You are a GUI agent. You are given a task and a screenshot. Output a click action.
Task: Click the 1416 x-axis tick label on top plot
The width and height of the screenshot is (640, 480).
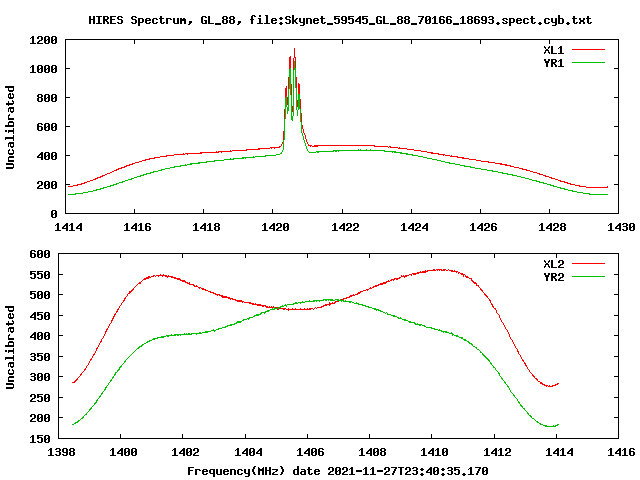click(137, 227)
